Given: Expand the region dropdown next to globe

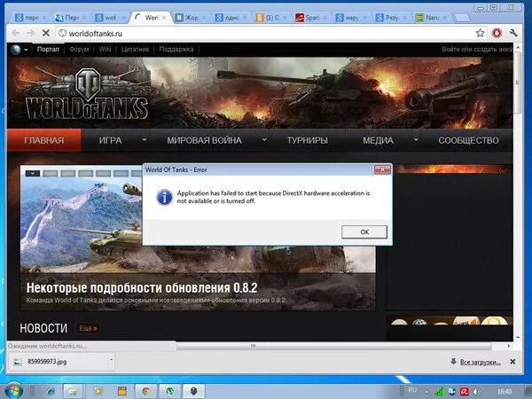Looking at the screenshot, I should tap(26, 50).
